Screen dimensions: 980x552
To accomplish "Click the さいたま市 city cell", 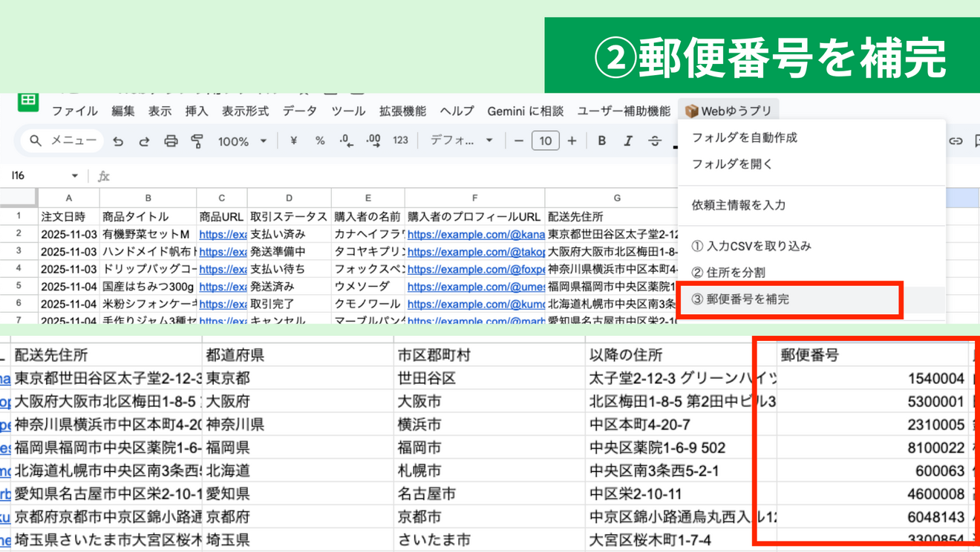I will coord(489,540).
